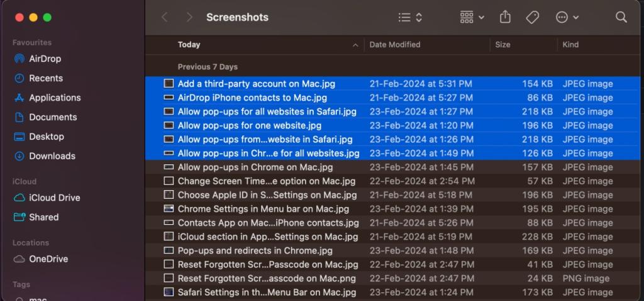
Task: Click the 22-Feb-2024 at 2:54 PM date
Action: [x=422, y=181]
